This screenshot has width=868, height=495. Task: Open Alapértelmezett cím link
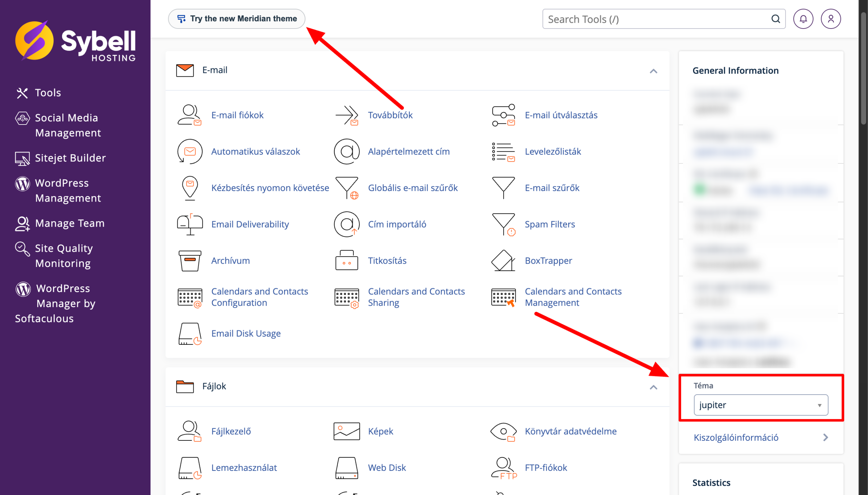[x=409, y=151]
